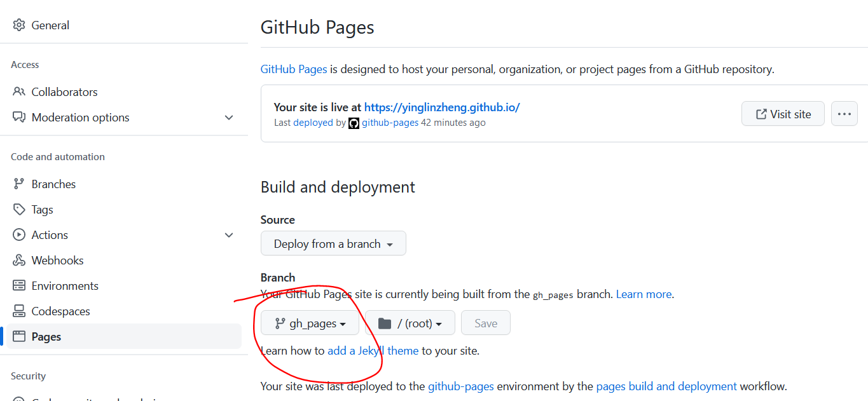Viewport: 868px width, 401px height.
Task: Open the yinglinzheng.github.io site link
Action: 442,107
